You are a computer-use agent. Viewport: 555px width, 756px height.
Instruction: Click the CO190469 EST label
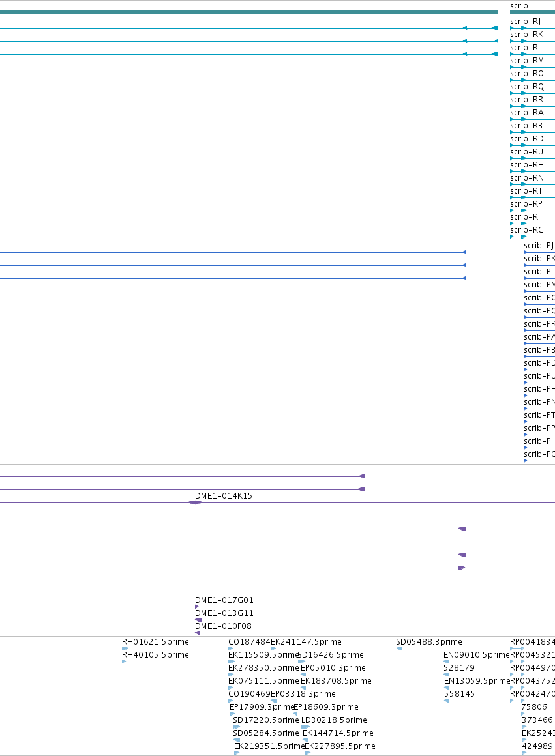pyautogui.click(x=249, y=694)
